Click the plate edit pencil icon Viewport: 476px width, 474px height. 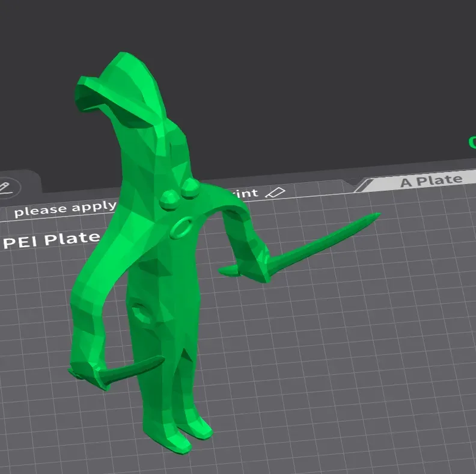[x=5, y=188]
